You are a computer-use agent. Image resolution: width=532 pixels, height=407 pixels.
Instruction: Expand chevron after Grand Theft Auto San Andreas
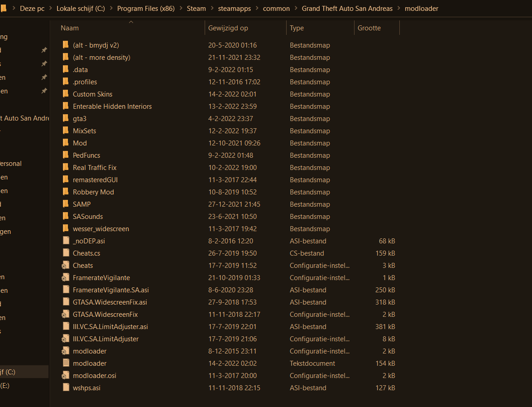coord(399,8)
